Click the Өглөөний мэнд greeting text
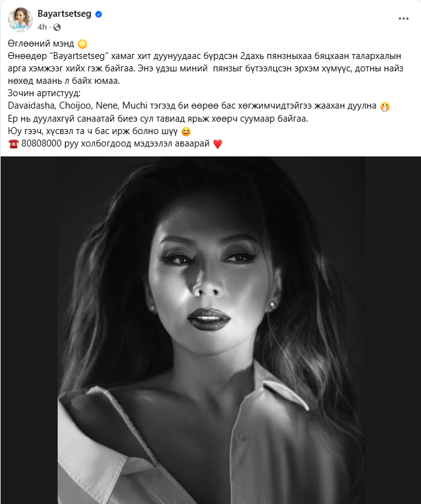Screen dimensions: 421x504 41,43
